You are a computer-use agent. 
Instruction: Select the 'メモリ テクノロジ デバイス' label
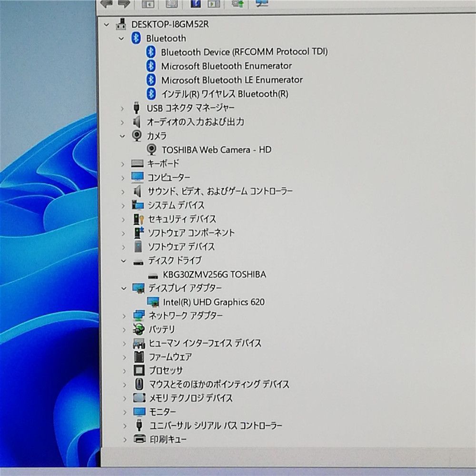pyautogui.click(x=191, y=398)
